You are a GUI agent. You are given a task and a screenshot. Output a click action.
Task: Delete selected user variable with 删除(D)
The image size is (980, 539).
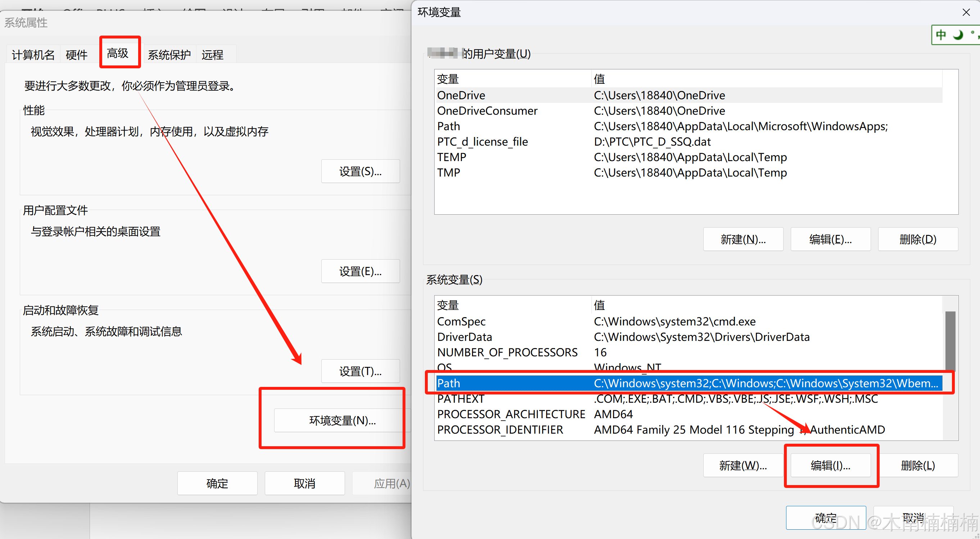point(918,239)
